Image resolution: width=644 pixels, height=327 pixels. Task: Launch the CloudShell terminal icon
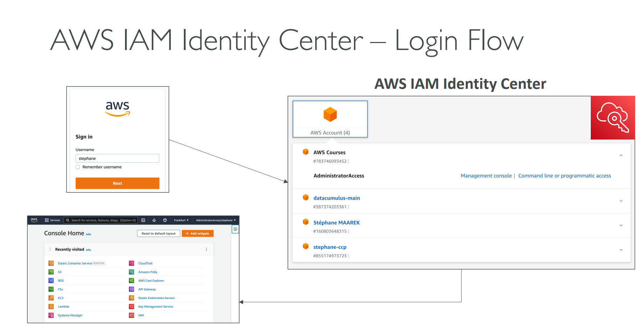[x=143, y=220]
